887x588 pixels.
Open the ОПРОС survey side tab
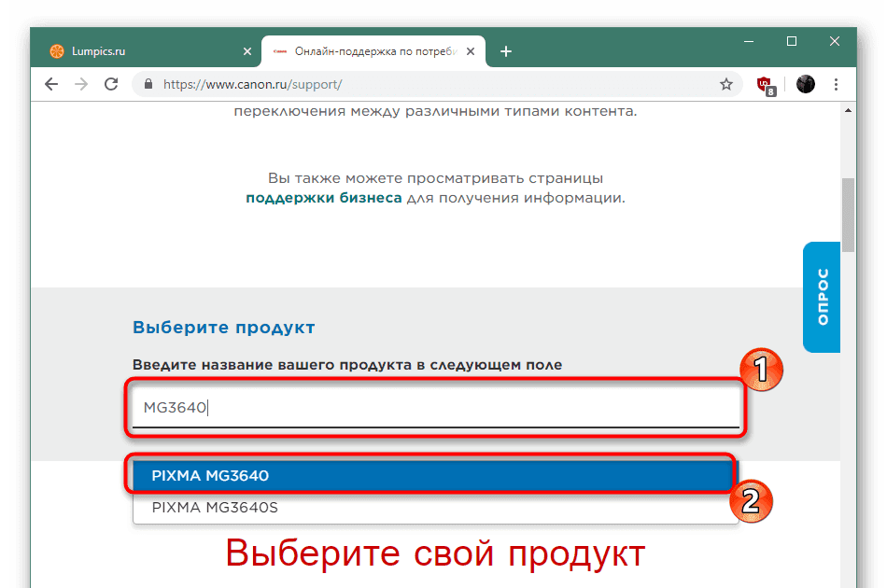click(822, 297)
